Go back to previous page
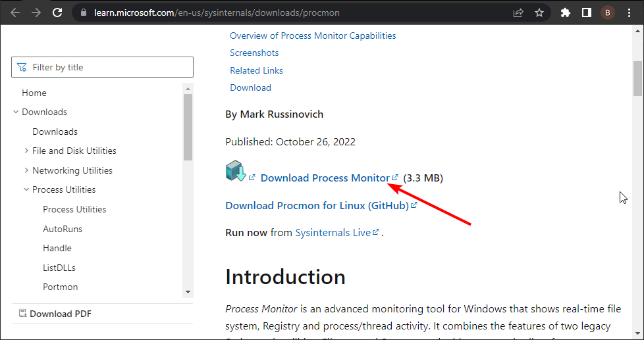 point(15,12)
